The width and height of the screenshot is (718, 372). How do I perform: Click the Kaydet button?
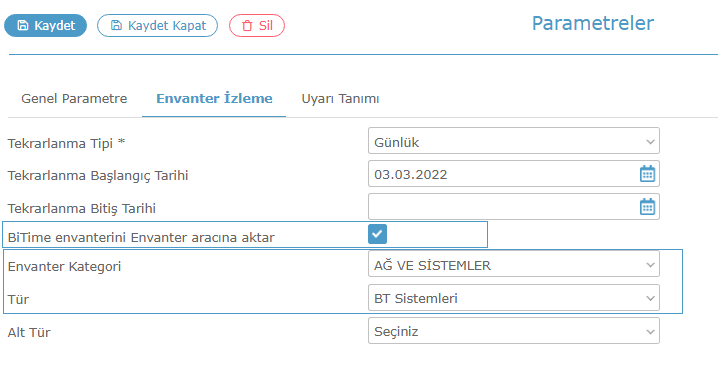[x=45, y=25]
